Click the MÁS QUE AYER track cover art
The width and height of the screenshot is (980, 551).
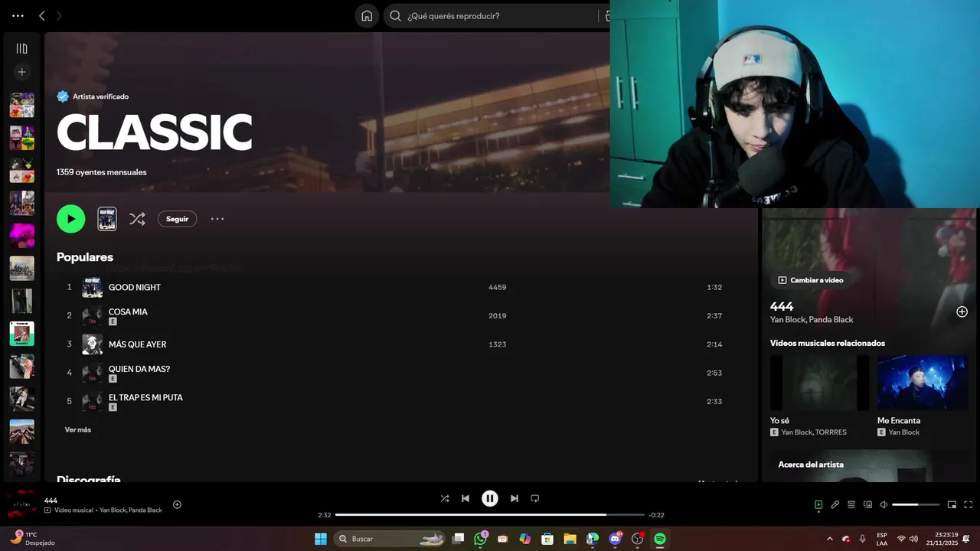pyautogui.click(x=92, y=344)
